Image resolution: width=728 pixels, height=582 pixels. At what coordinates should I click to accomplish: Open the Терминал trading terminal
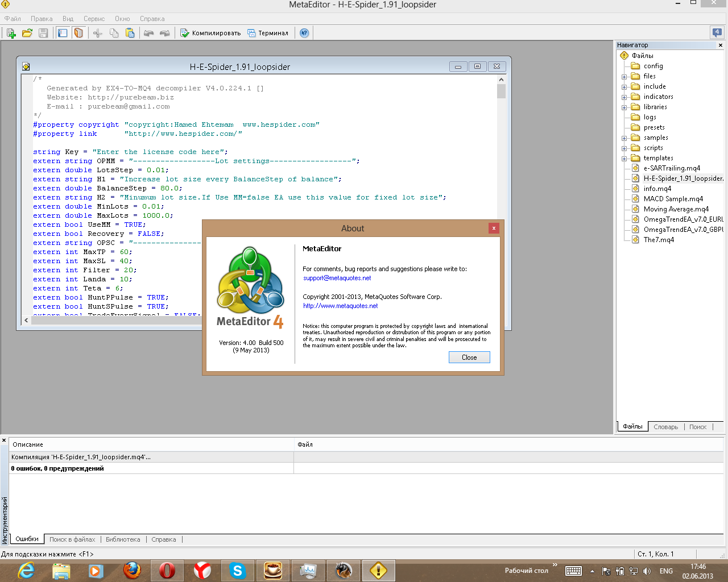(x=268, y=33)
